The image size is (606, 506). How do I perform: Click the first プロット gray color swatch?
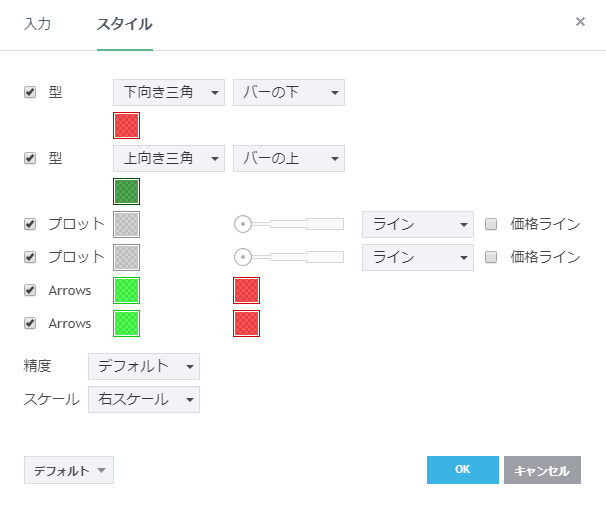click(x=127, y=224)
